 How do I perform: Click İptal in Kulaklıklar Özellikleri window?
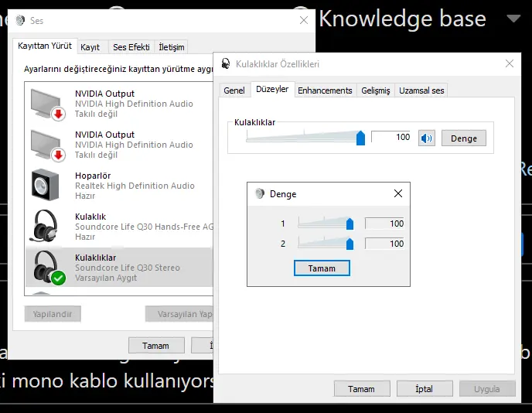pyautogui.click(x=425, y=388)
